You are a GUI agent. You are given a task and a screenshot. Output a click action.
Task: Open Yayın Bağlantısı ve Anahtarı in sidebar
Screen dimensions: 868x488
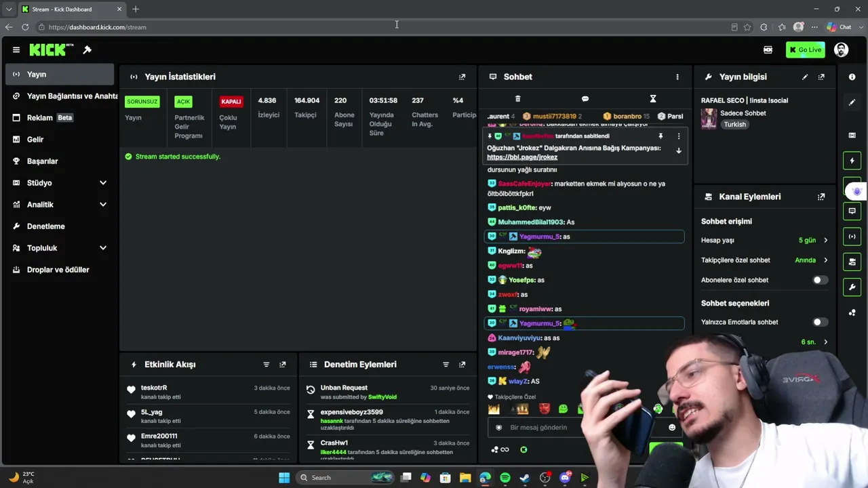point(60,96)
